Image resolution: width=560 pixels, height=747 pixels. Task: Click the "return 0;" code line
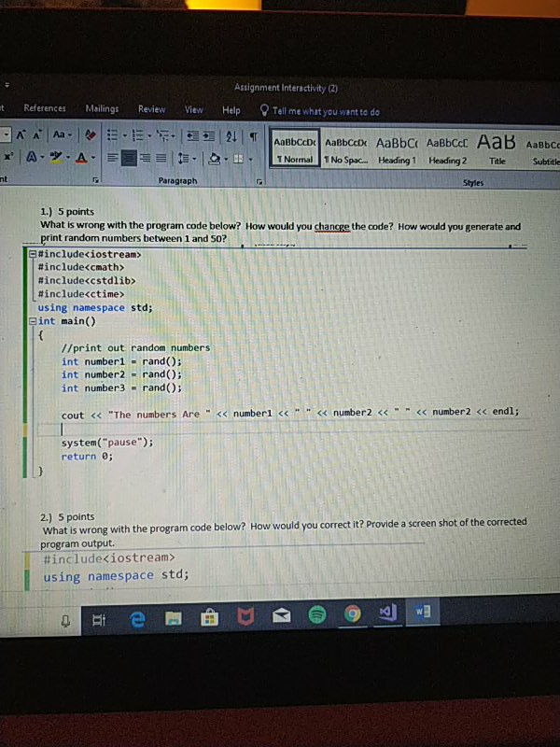pos(87,457)
